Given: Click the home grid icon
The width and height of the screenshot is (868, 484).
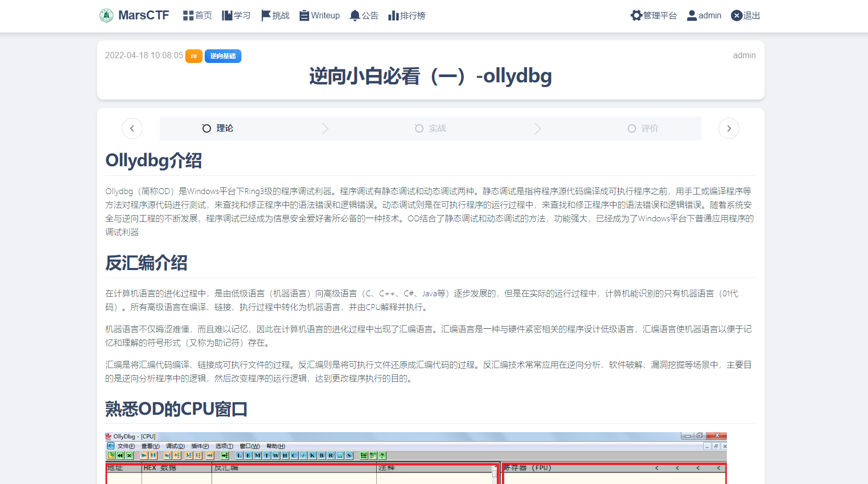Looking at the screenshot, I should pos(188,15).
